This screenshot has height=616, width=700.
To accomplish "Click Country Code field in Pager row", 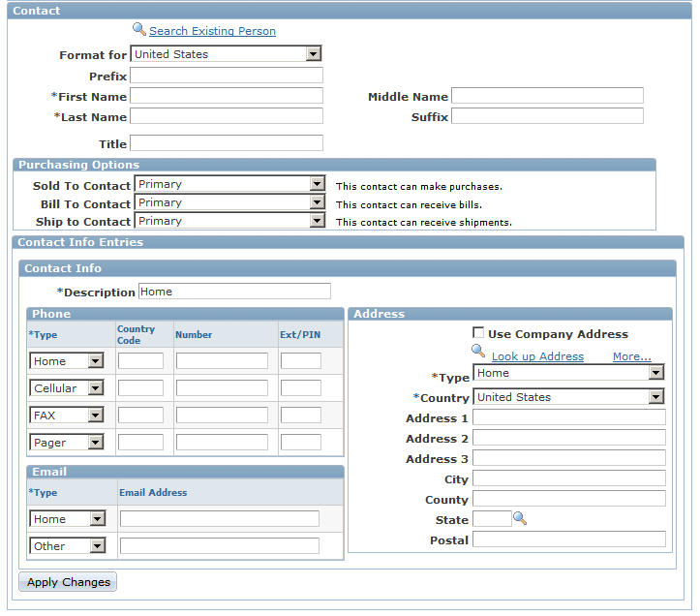I will click(x=140, y=443).
